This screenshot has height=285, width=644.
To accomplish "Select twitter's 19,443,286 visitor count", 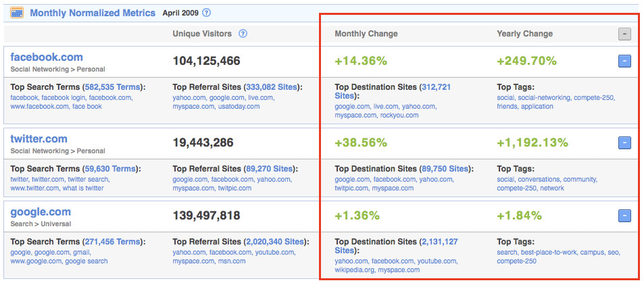I will pyautogui.click(x=203, y=142).
